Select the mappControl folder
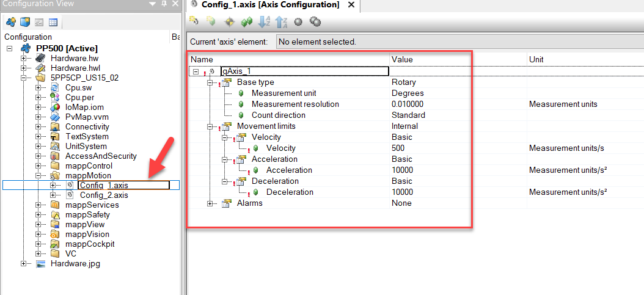 pyautogui.click(x=89, y=166)
